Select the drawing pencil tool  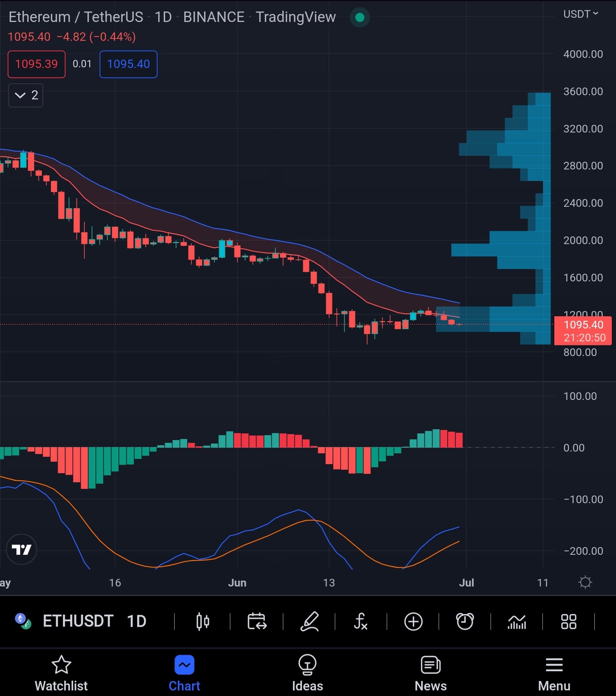coord(309,621)
